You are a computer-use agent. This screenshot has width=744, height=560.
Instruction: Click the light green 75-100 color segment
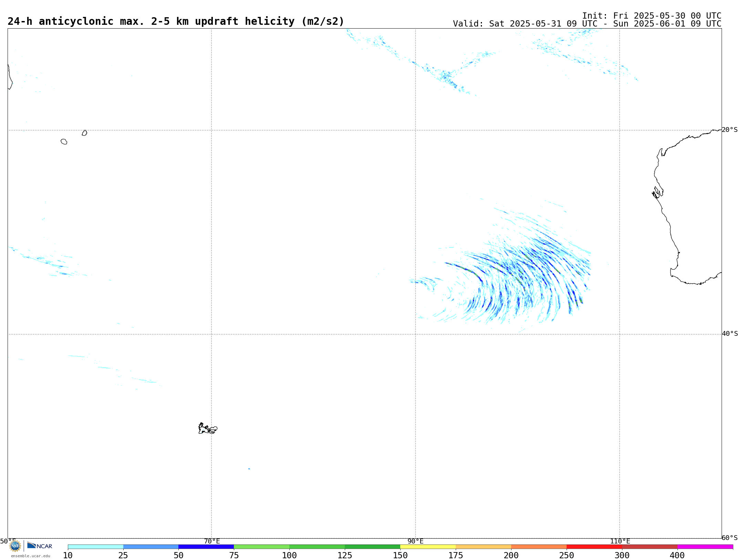(x=261, y=547)
